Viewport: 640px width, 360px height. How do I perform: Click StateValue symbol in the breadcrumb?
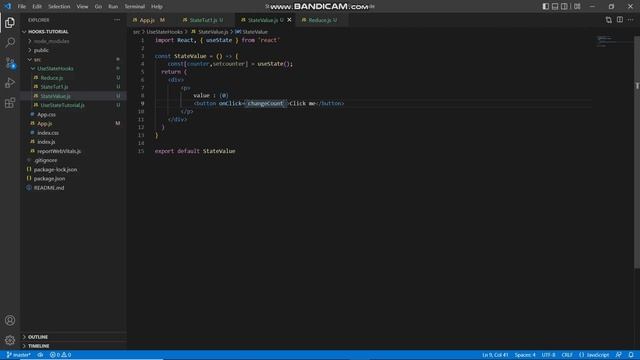pyautogui.click(x=251, y=32)
